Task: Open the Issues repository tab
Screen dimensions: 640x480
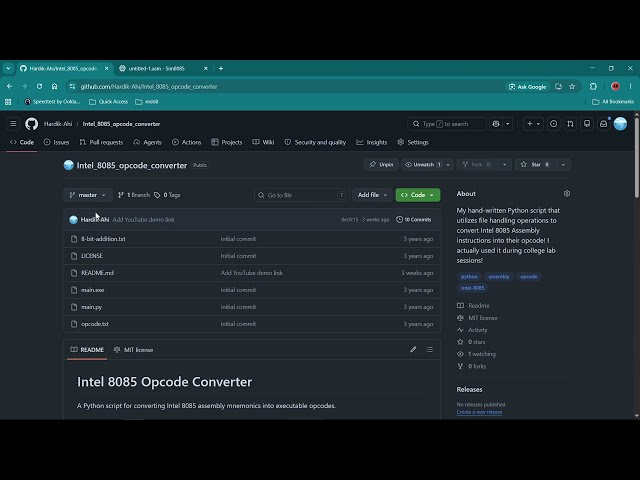Action: pyautogui.click(x=56, y=142)
